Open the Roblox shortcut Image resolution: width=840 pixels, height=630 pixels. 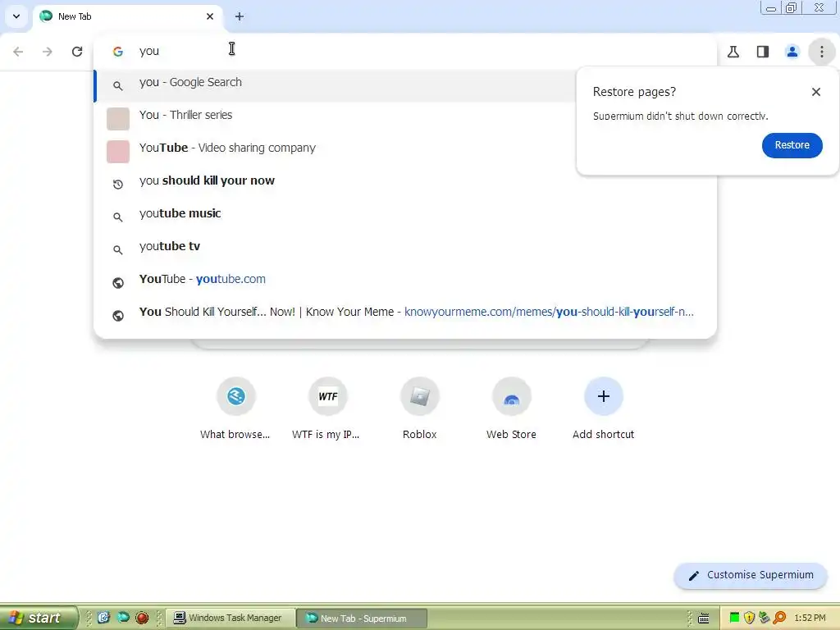(419, 410)
